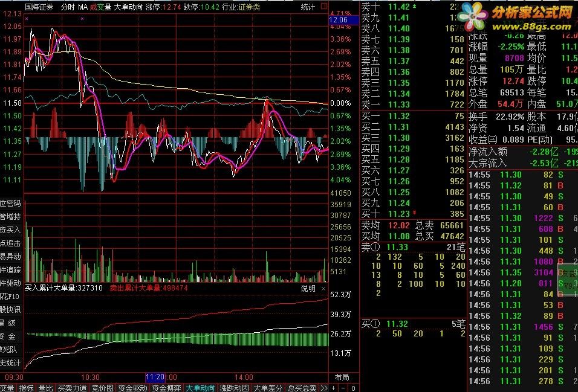Switch to the 涨跌动因 tab
578x392 pixels.
click(234, 388)
